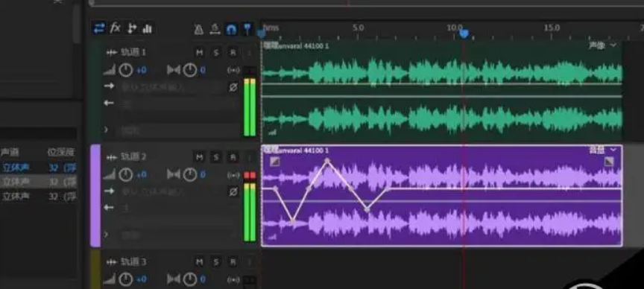Toggle monitor input I on 轨道 1
This screenshot has height=289, width=644.
(x=249, y=53)
